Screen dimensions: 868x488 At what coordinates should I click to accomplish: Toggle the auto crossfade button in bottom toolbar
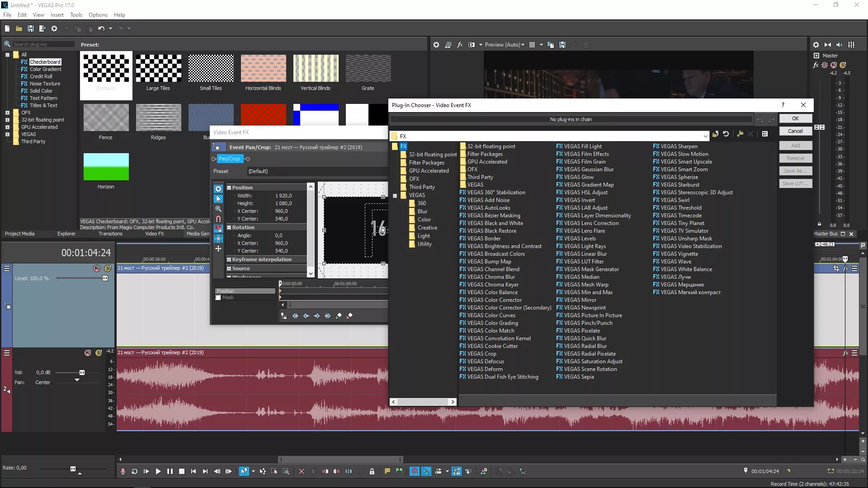click(x=426, y=471)
